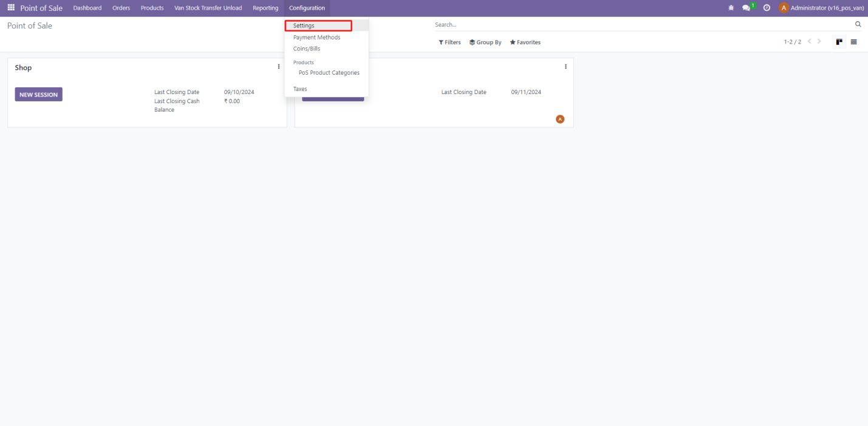Open the activities clock icon

tap(767, 8)
